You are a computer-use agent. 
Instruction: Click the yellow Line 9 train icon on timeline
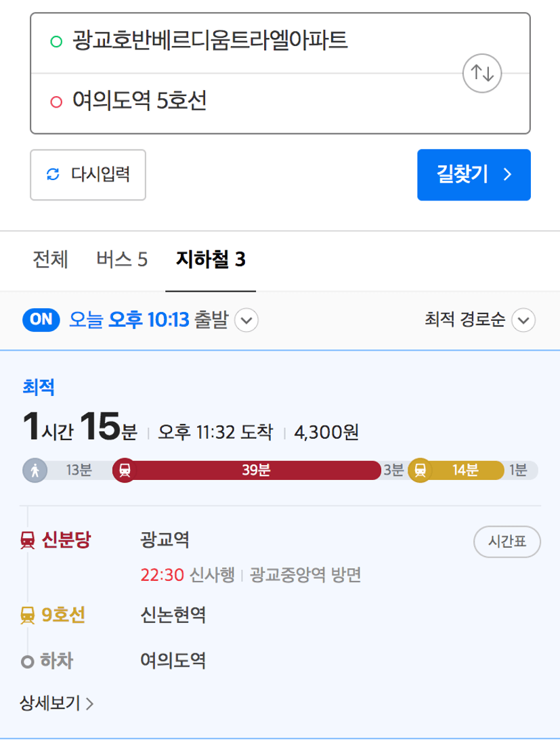(x=420, y=470)
